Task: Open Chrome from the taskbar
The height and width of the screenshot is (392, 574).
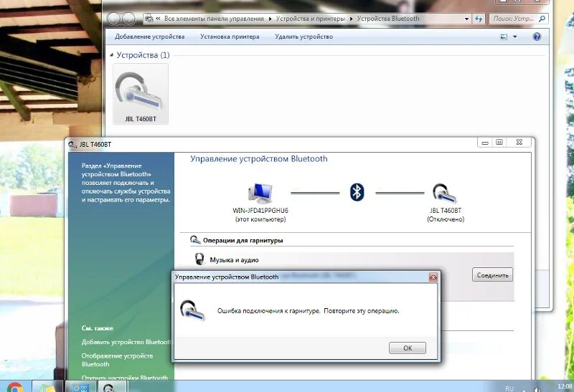Action: pyautogui.click(x=14, y=387)
